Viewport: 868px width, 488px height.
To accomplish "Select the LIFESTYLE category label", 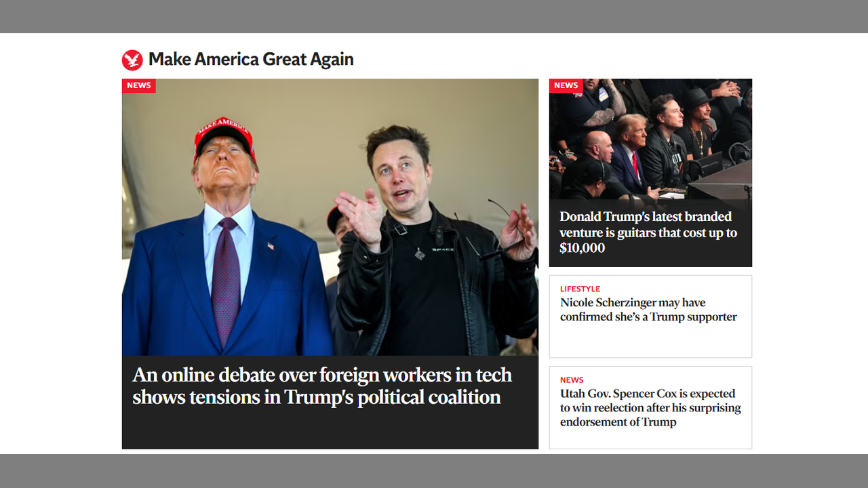I will coord(580,289).
